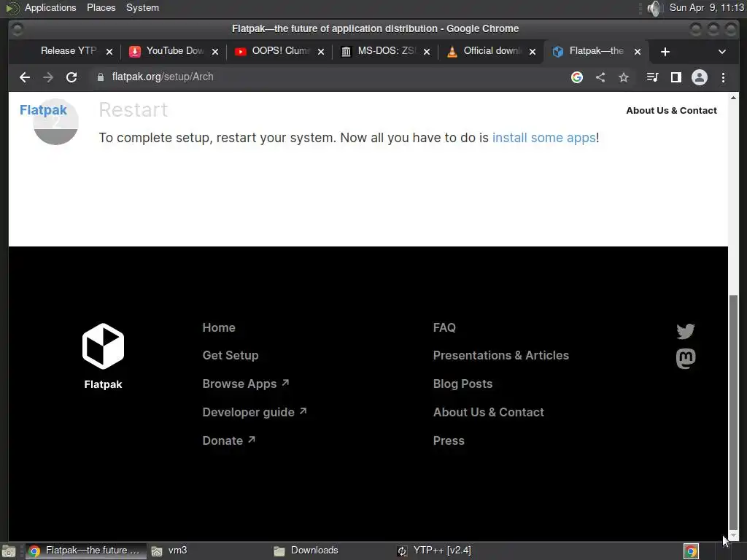Follow the 'install some apps' link
Viewport: 747px width, 560px height.
coord(543,138)
